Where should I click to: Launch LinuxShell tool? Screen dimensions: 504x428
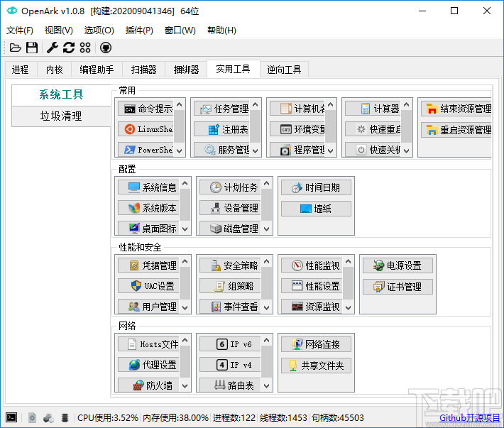click(x=146, y=129)
